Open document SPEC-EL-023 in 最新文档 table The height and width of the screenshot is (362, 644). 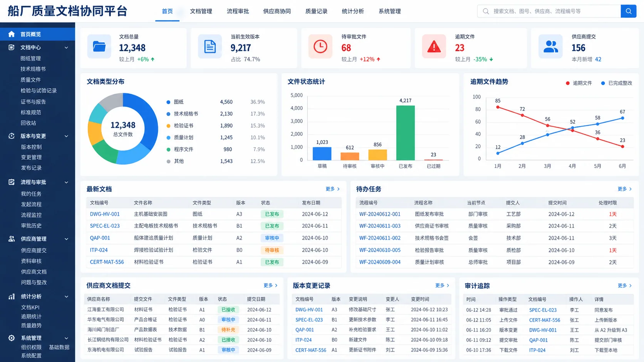coord(105,226)
